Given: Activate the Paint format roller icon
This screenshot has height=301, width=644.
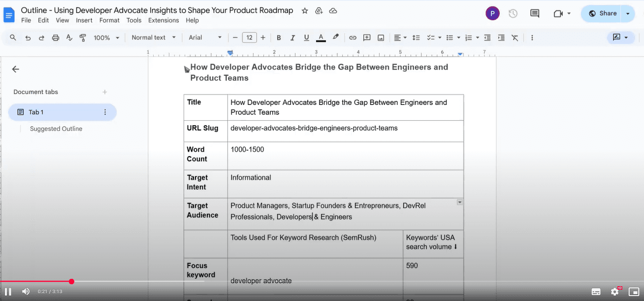Looking at the screenshot, I should 83,37.
